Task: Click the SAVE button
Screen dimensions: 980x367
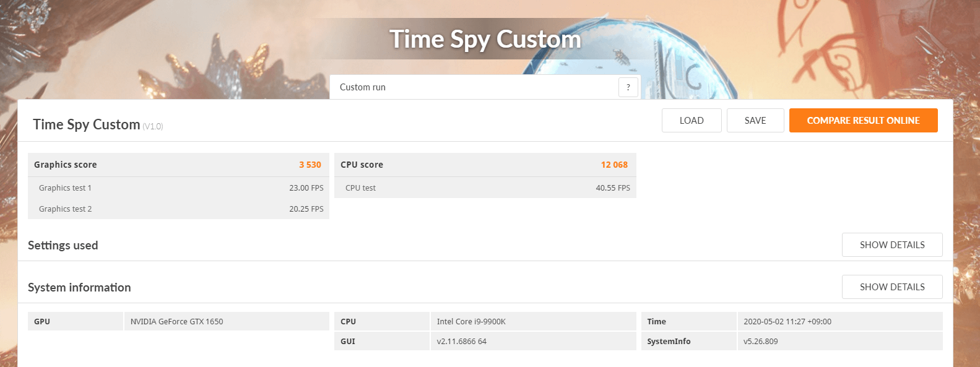Action: click(x=755, y=121)
